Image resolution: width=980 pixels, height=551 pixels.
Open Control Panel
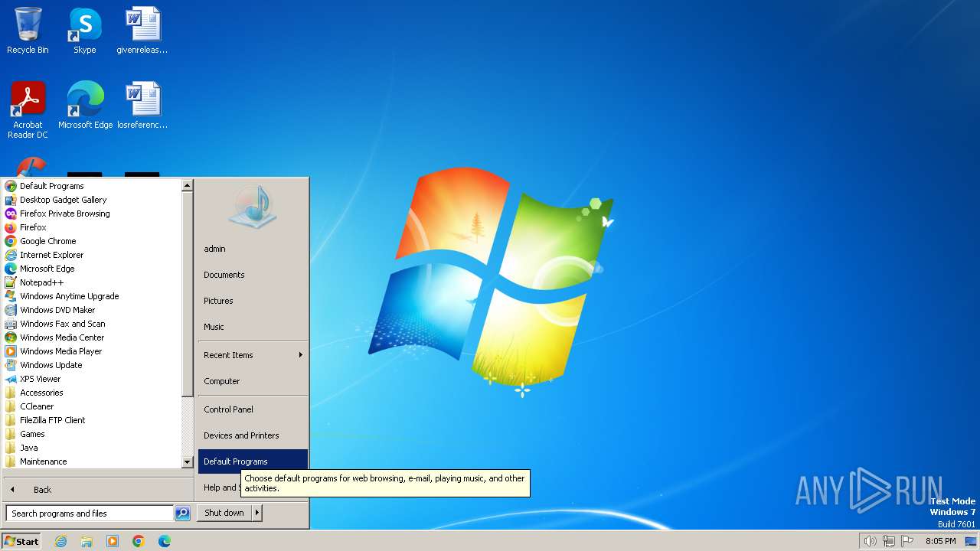pos(253,409)
